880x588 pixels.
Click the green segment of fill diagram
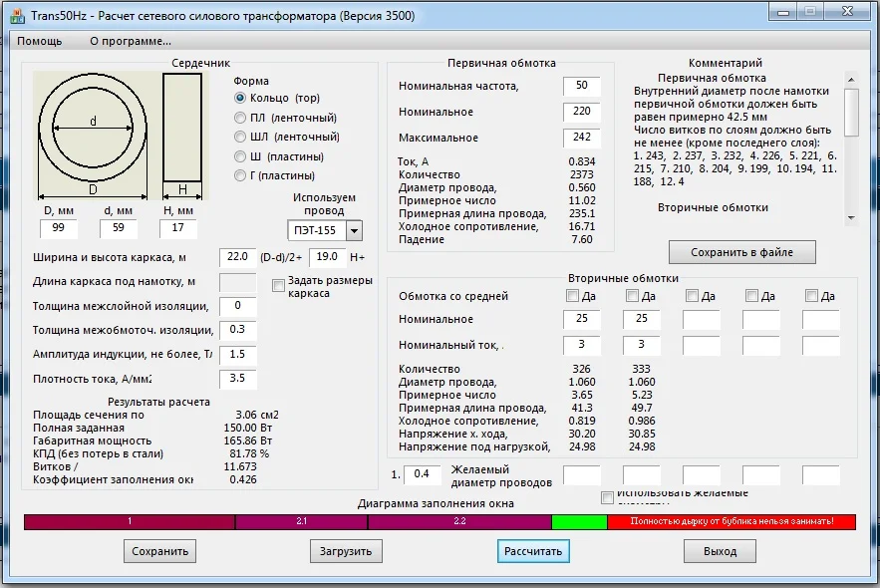pyautogui.click(x=579, y=521)
